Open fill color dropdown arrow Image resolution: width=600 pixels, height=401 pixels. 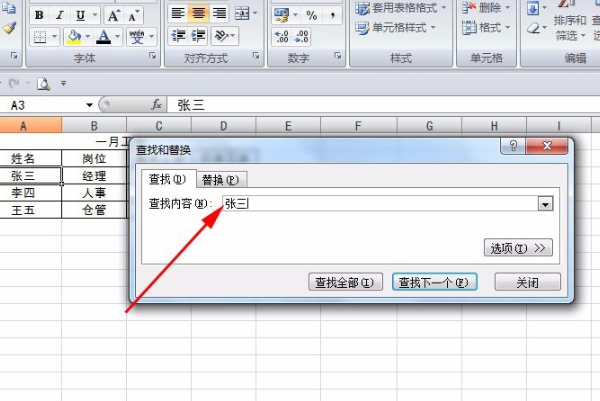click(x=88, y=37)
